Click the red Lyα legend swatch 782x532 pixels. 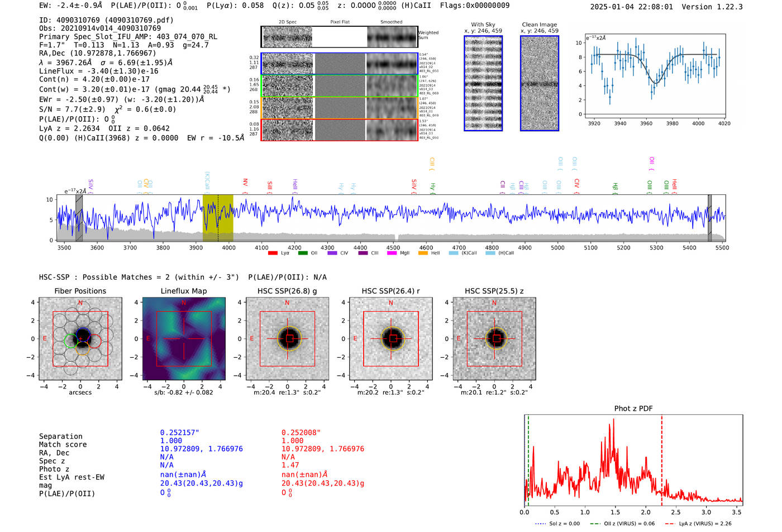273,253
